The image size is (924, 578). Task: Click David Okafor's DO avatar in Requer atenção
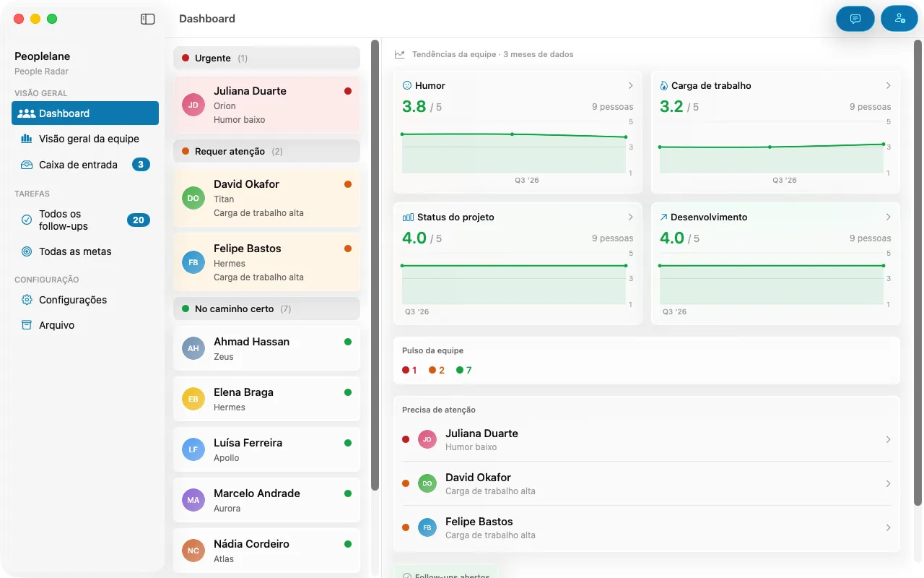click(x=193, y=198)
